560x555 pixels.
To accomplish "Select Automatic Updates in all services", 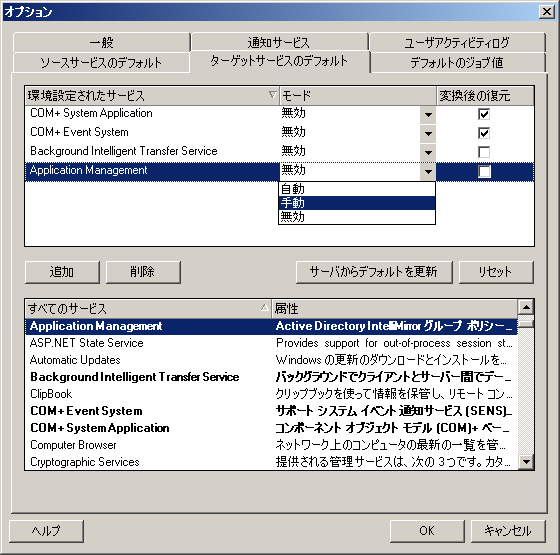I will 271,360.
